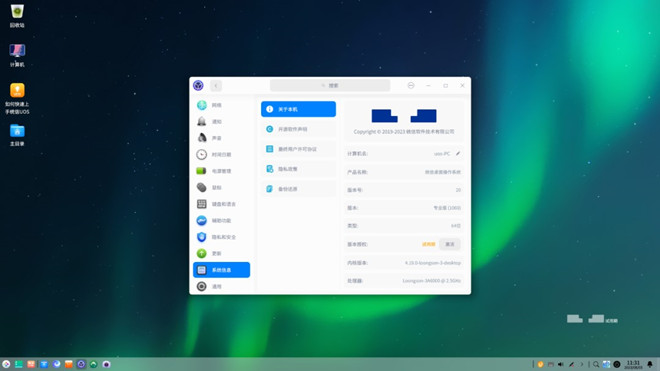Focus the search (搜索) field in title bar

330,85
